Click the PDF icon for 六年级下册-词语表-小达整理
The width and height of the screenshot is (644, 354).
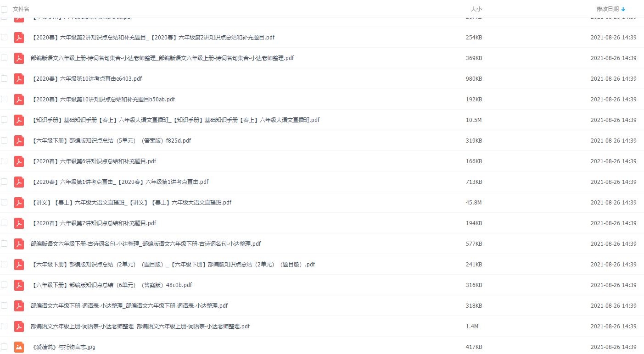[x=19, y=305]
